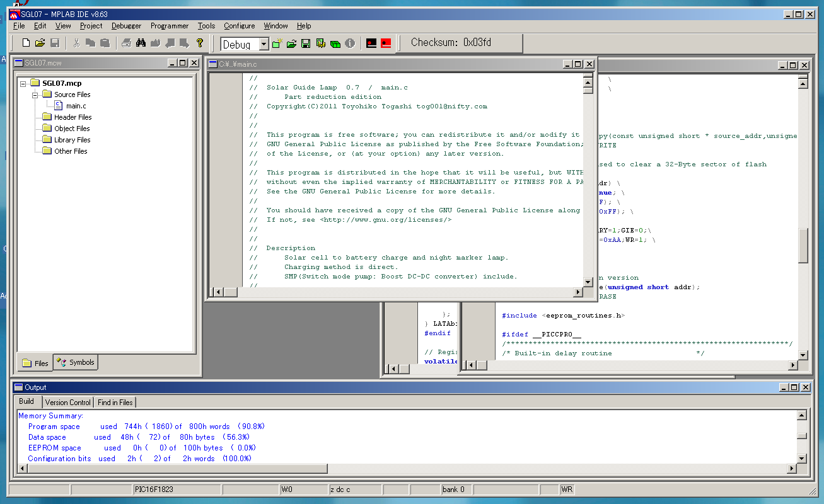The image size is (824, 504).
Task: Click the 'Program space' memory summary line
Action: pyautogui.click(x=146, y=427)
